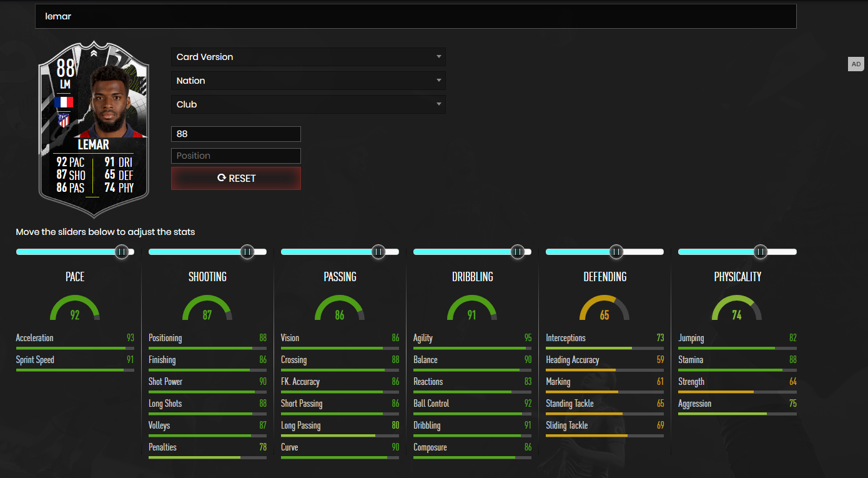This screenshot has height=478, width=868.
Task: Click the player search field containing 'lemar'
Action: pyautogui.click(x=415, y=16)
